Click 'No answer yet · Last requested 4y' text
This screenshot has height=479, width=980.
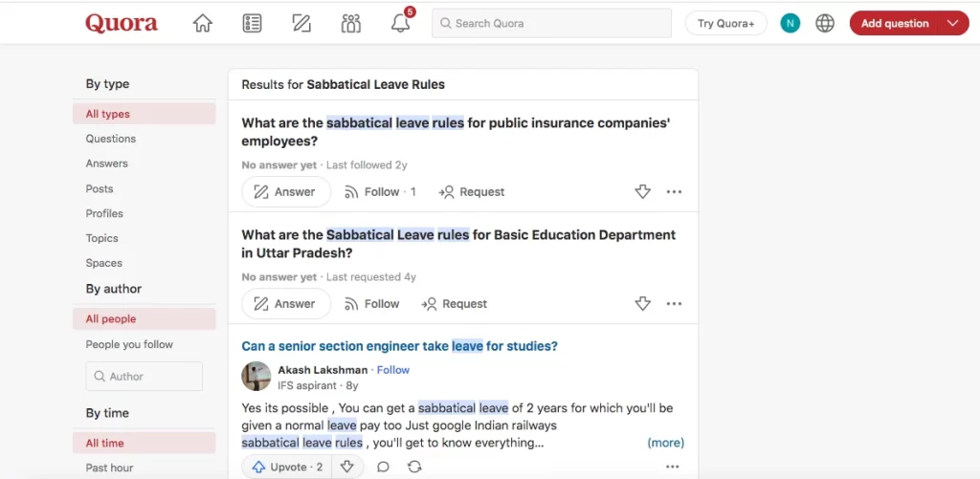[329, 276]
